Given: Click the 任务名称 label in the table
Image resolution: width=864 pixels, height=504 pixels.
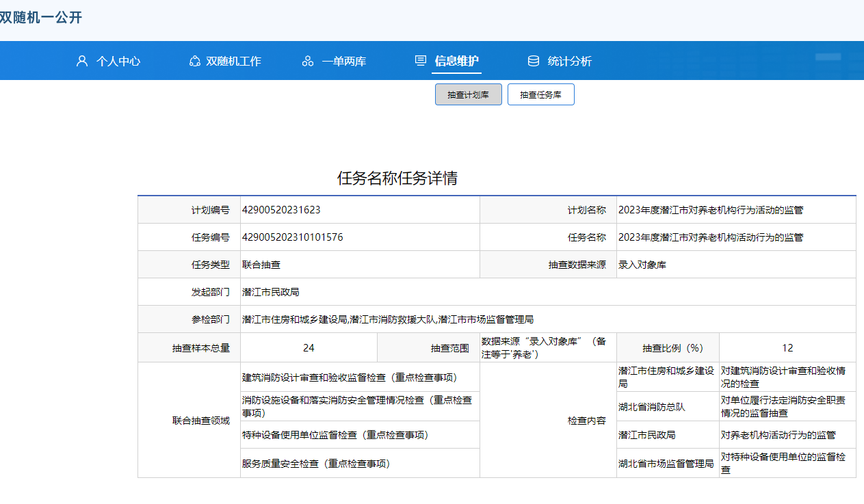Looking at the screenshot, I should point(587,237).
